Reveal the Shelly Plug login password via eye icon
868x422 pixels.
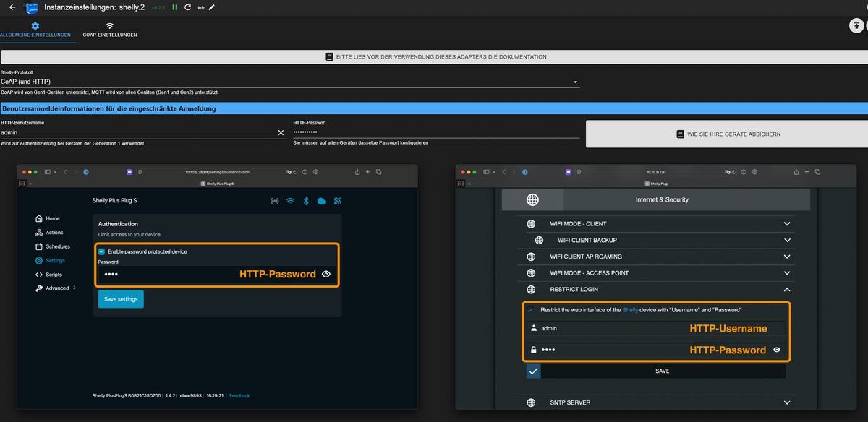[x=777, y=350]
